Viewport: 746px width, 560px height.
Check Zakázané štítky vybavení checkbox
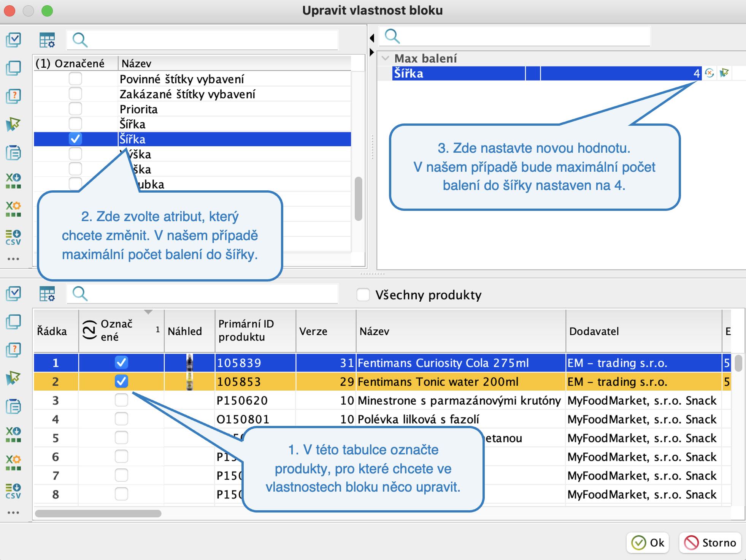(x=75, y=93)
